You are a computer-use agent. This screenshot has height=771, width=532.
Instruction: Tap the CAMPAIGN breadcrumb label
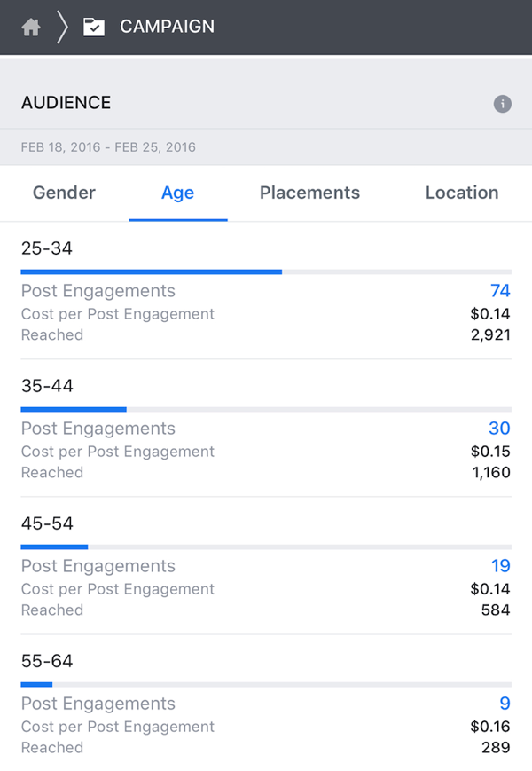coord(167,28)
